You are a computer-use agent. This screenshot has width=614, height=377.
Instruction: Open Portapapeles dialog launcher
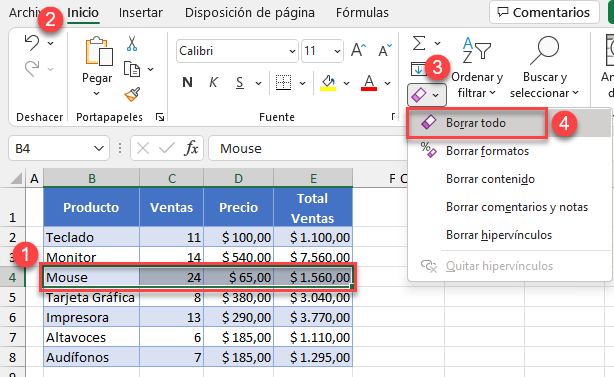coord(160,117)
